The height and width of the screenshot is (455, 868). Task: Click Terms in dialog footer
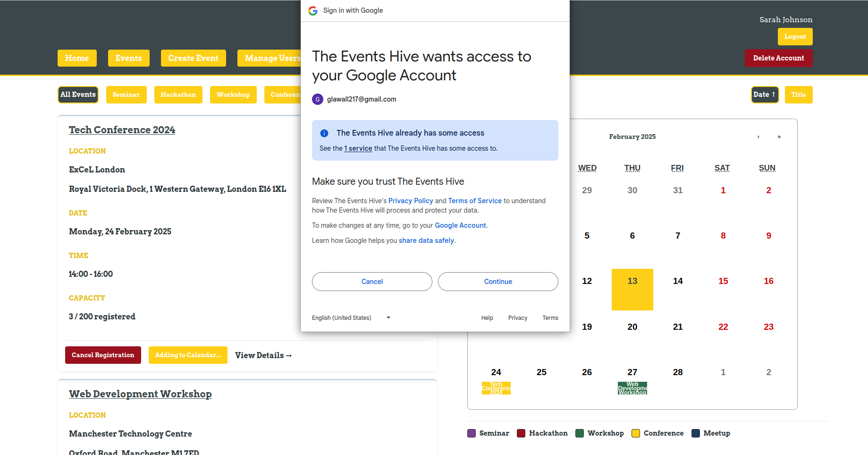(x=550, y=318)
